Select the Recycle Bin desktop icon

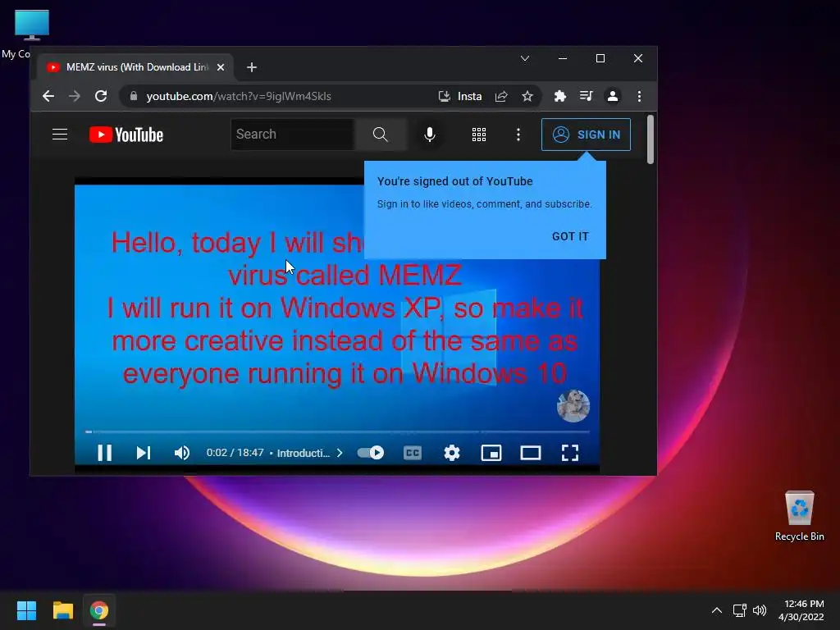point(799,517)
